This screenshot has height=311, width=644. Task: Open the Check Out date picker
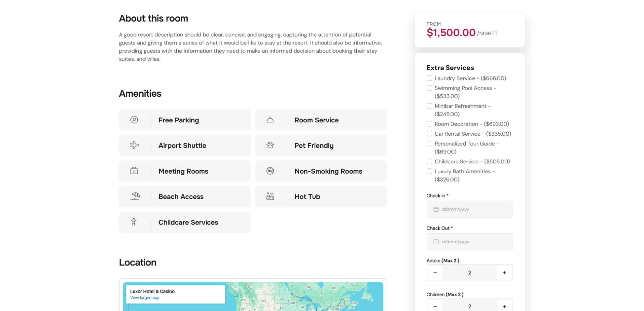[469, 242]
